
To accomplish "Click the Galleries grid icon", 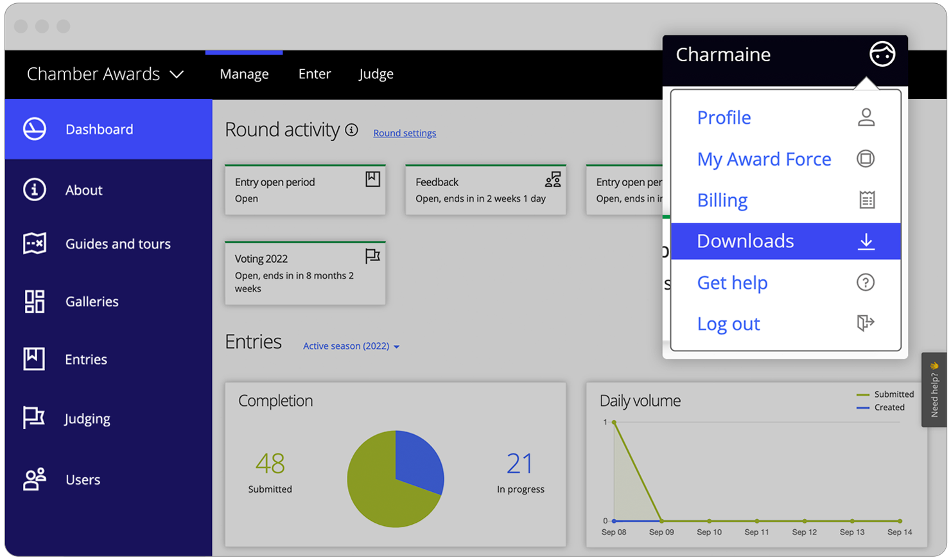I will (35, 301).
